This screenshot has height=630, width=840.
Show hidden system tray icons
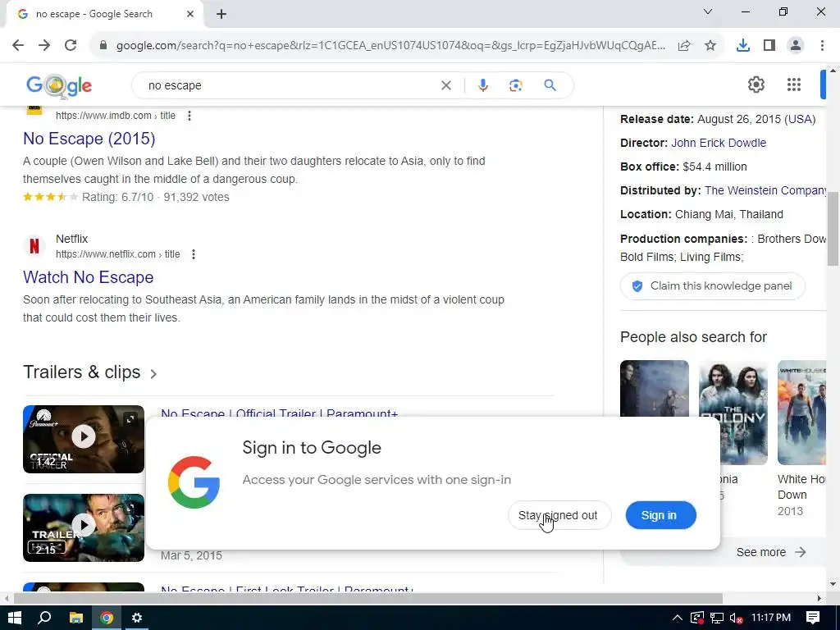pyautogui.click(x=677, y=618)
